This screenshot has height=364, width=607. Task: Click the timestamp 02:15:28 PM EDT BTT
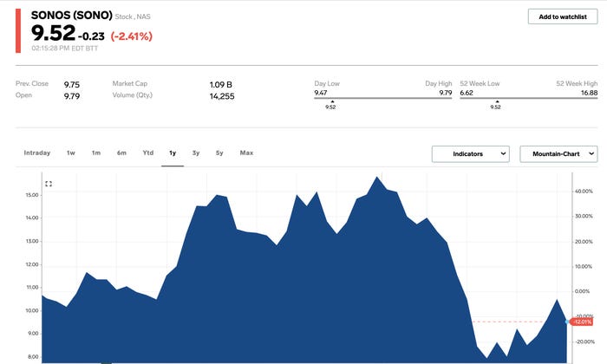[65, 49]
